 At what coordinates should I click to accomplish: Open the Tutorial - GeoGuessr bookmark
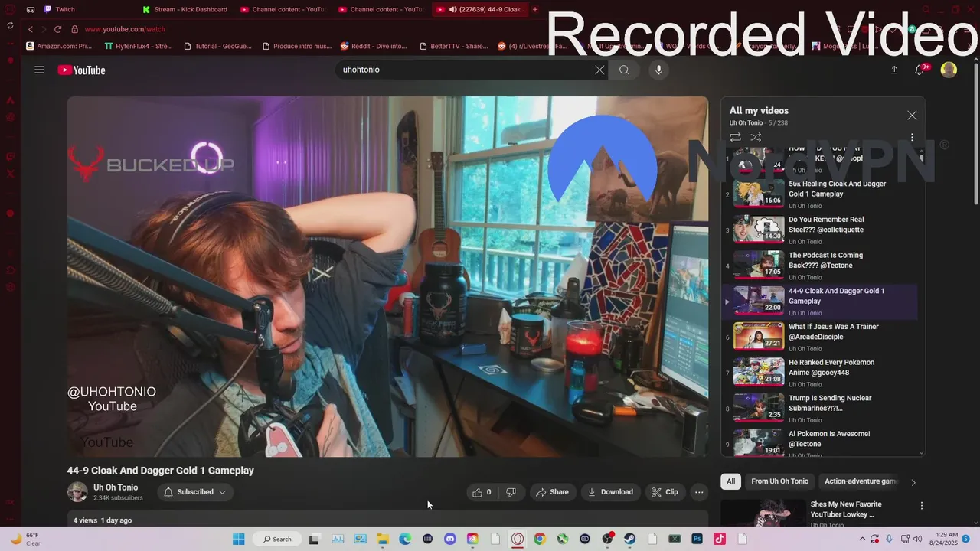(218, 46)
